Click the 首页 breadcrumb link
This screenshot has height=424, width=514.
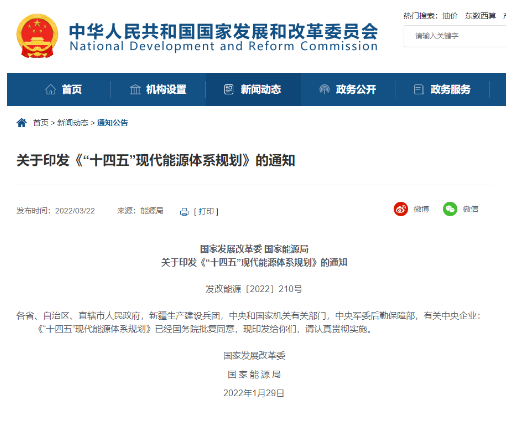pyautogui.click(x=41, y=123)
